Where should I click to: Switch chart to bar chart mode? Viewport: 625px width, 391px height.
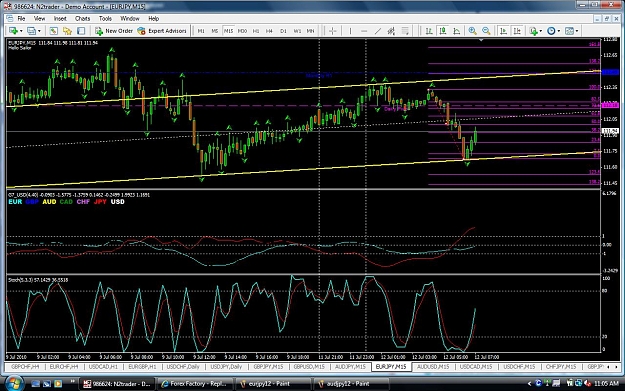click(429, 31)
